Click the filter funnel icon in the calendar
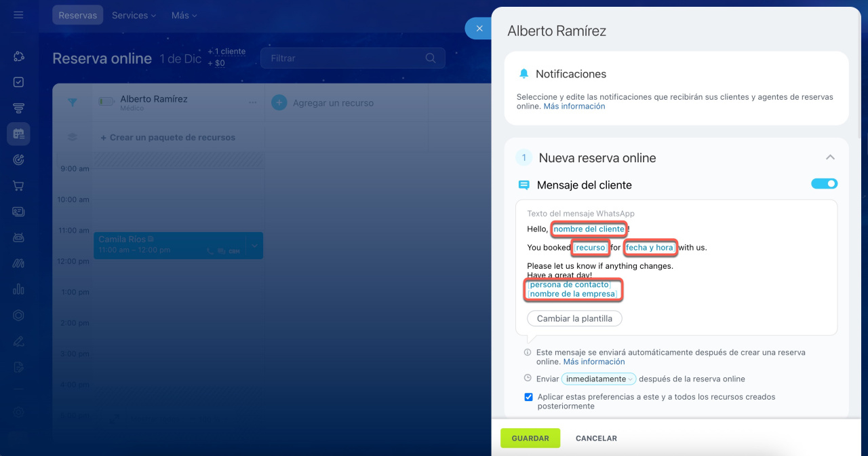 (73, 102)
